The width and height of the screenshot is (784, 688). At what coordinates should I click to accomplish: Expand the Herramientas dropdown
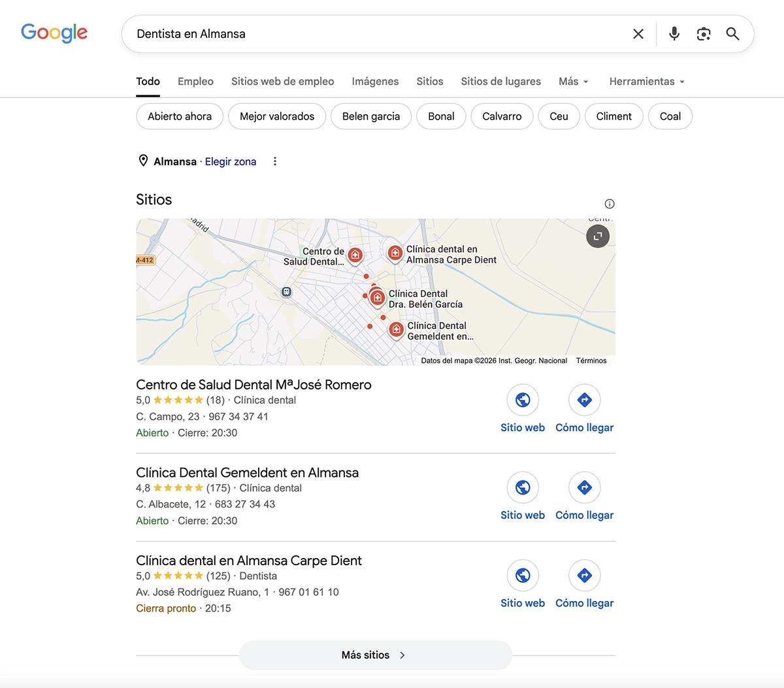[x=647, y=82]
